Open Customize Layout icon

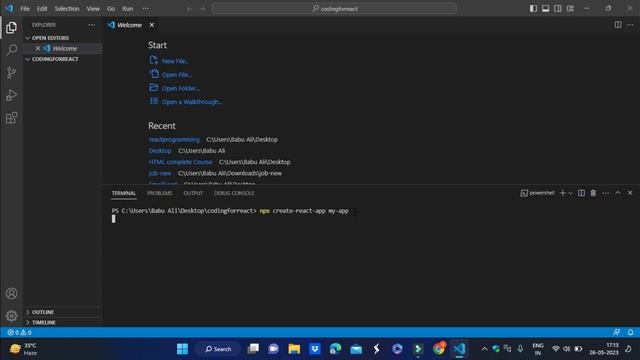[x=570, y=9]
